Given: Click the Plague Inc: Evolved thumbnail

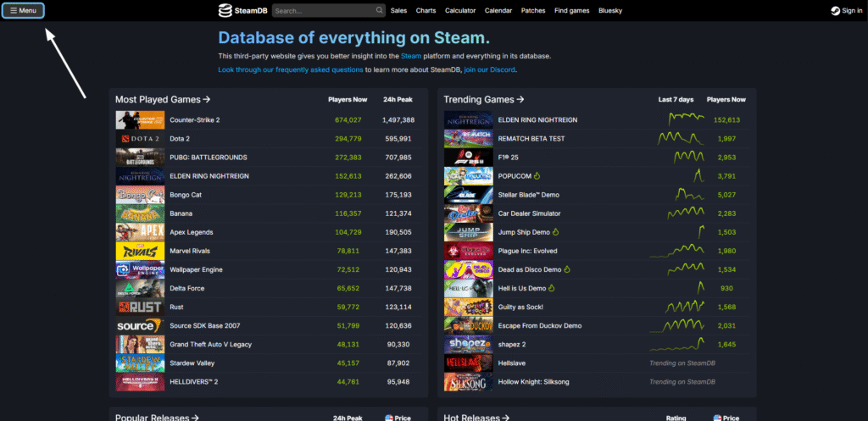Looking at the screenshot, I should coord(468,252).
